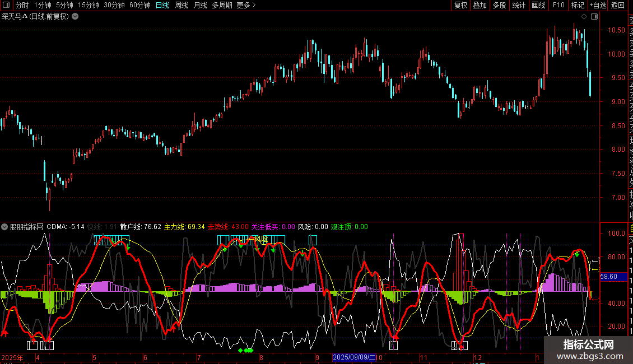Toggle the panel layout icon at top-left
Image resolution: width=633 pixels, height=364 pixels.
pos(6,5)
